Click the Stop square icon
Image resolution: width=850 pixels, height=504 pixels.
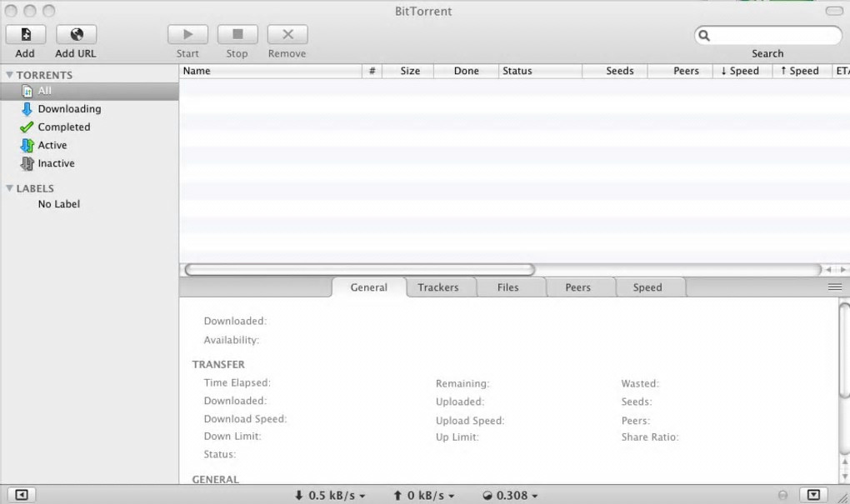[x=237, y=35]
